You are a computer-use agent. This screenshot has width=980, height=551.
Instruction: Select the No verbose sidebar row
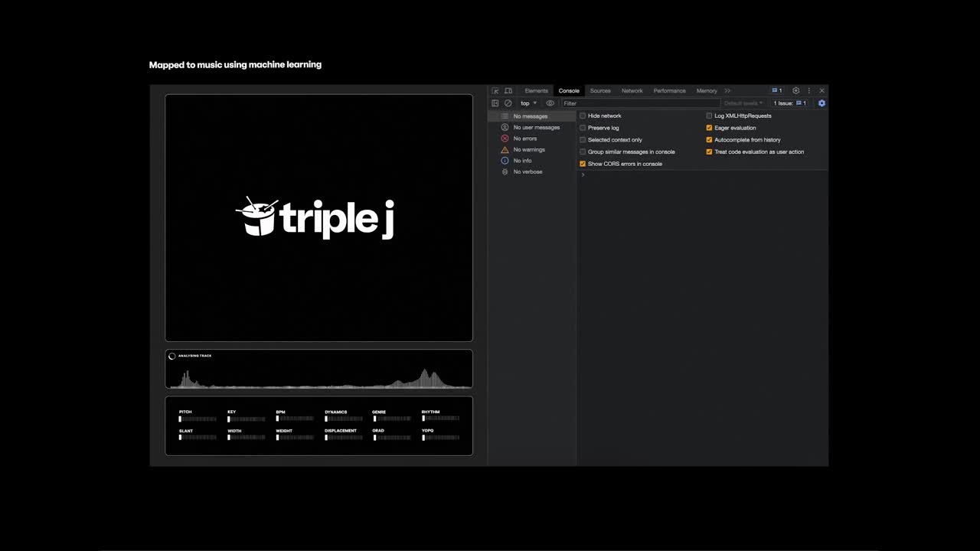531,172
